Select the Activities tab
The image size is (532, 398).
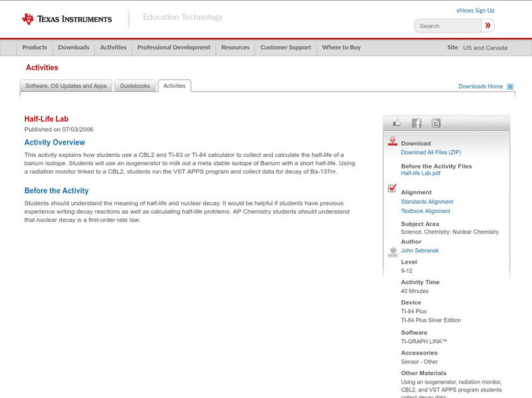coord(174,86)
